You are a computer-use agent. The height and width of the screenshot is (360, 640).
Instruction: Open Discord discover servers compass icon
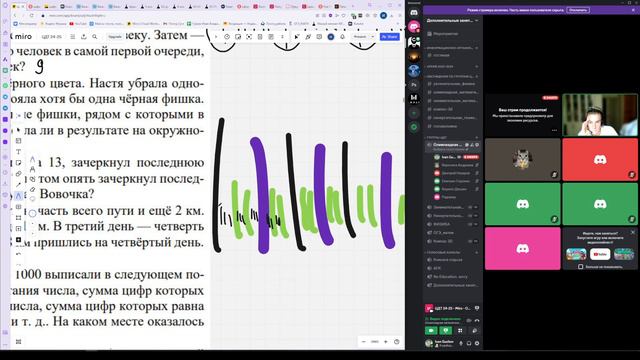click(414, 127)
